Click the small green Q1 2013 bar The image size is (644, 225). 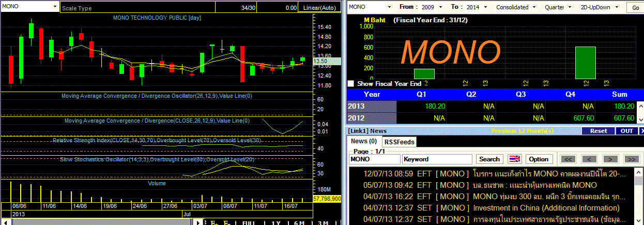(x=424, y=74)
